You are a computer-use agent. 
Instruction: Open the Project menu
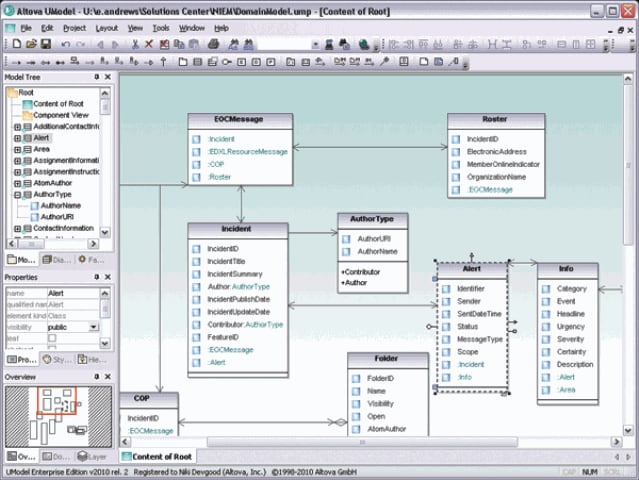point(75,28)
